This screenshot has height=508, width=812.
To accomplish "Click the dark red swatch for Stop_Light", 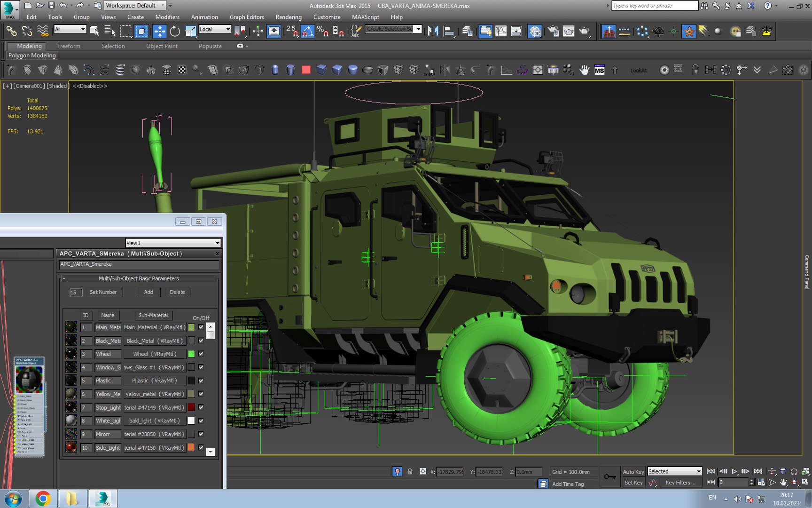I will pyautogui.click(x=191, y=407).
